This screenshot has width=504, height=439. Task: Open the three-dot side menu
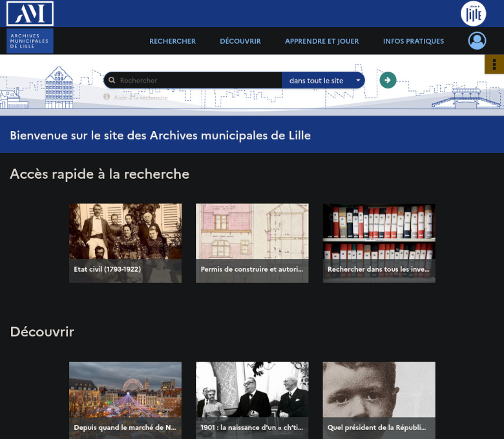pos(494,65)
